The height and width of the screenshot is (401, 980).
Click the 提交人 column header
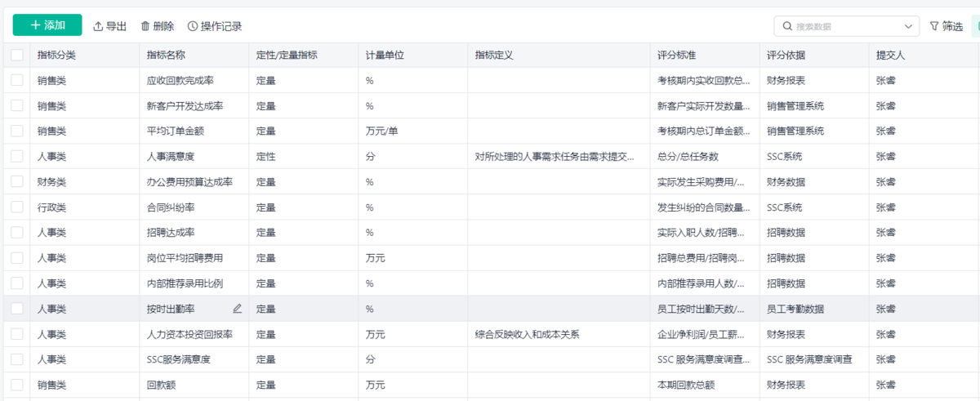pos(890,55)
